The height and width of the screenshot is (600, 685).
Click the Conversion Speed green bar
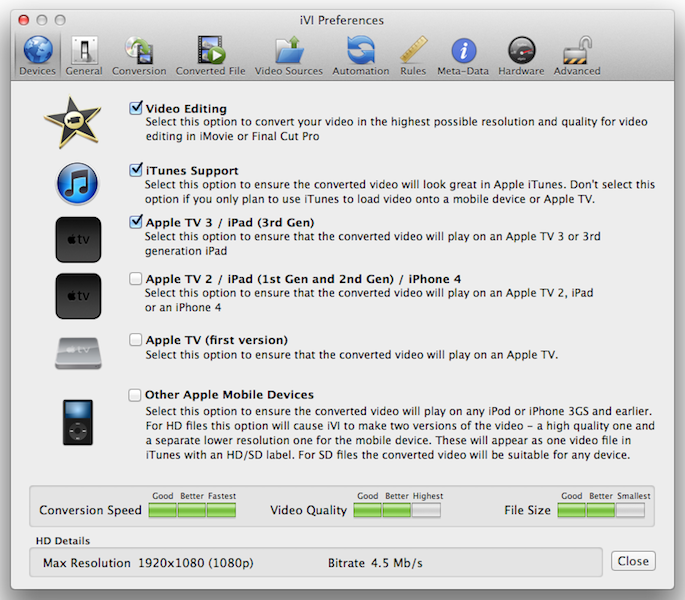click(x=192, y=510)
